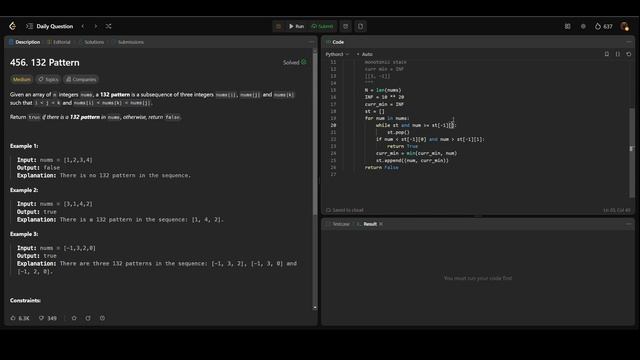640x360 pixels.
Task: Dislike the problem with thumbs-down 349
Action: (48, 318)
